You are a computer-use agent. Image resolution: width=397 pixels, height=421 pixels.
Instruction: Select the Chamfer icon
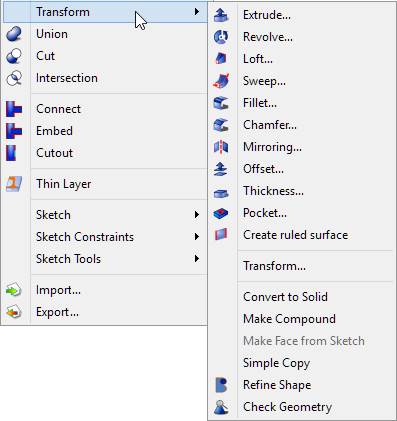coord(221,125)
